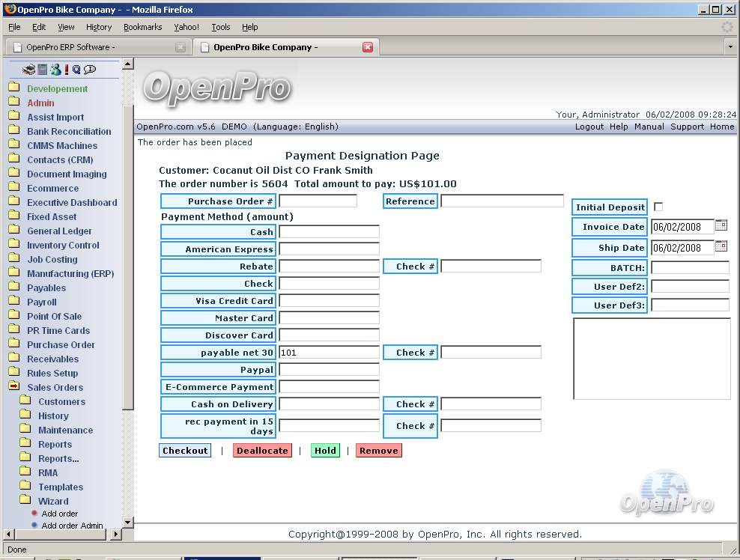
Task: Click the green Hold button
Action: point(325,451)
